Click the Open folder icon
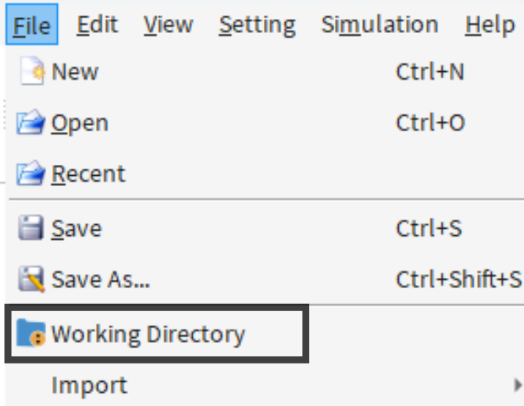 point(30,123)
